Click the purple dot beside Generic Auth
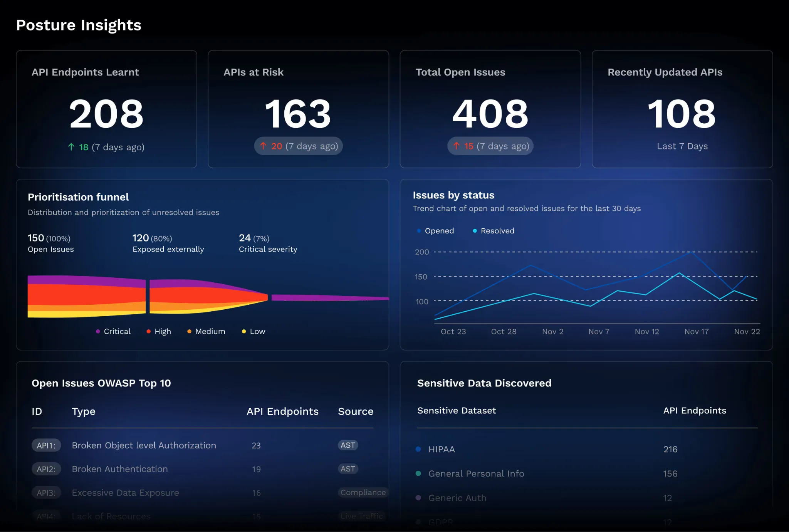Image resolution: width=789 pixels, height=532 pixels. 418,498
